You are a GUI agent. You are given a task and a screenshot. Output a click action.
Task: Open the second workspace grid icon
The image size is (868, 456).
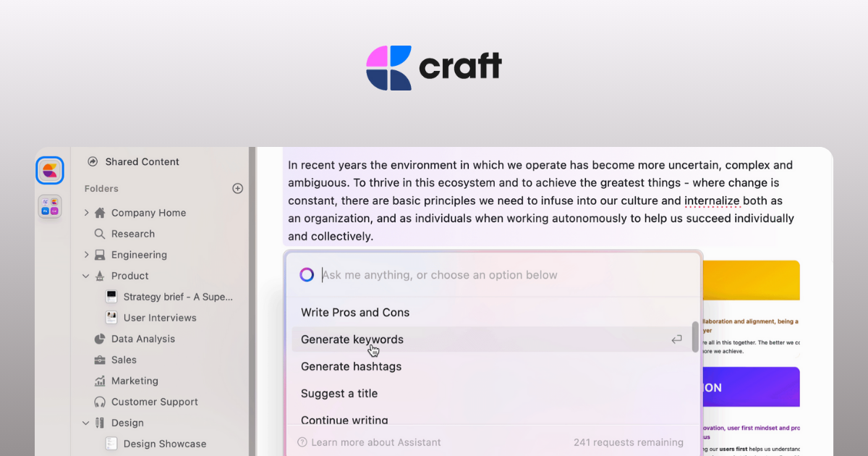point(50,207)
